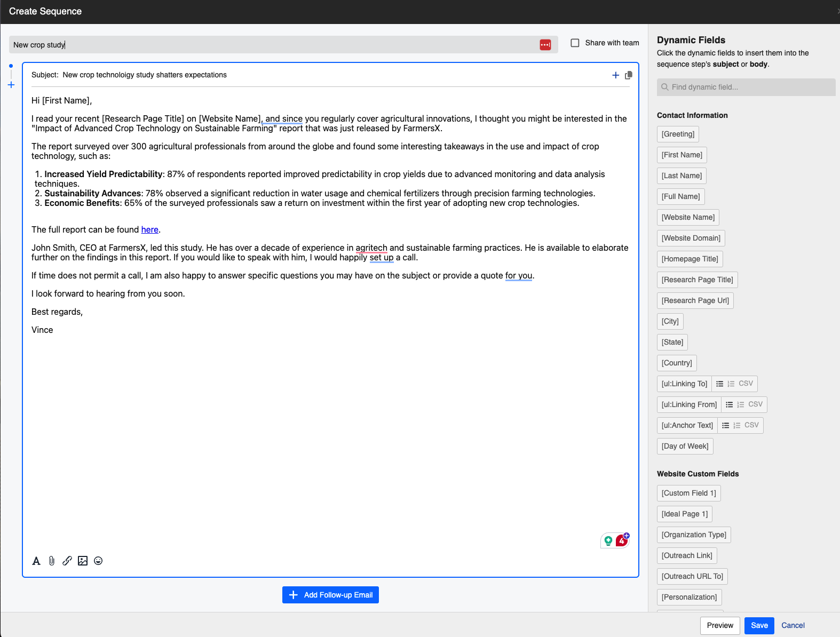Click the Add Follow-up Email button
The image size is (840, 637).
pos(330,595)
